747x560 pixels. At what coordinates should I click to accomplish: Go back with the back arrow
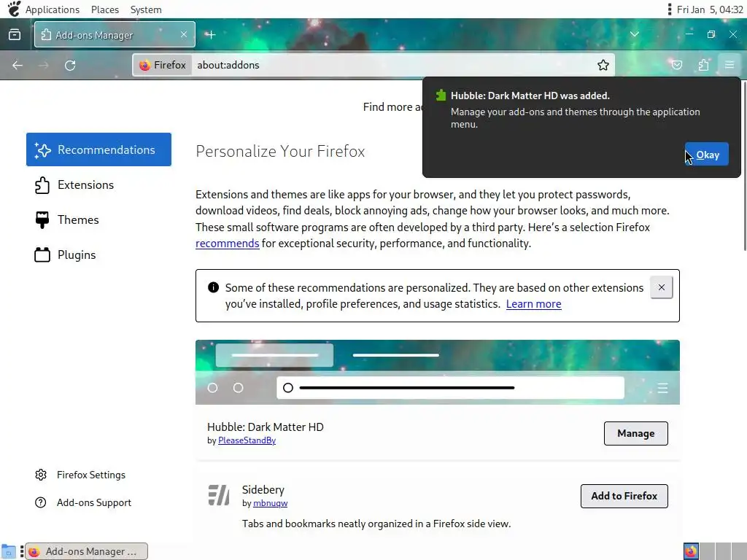coord(18,65)
